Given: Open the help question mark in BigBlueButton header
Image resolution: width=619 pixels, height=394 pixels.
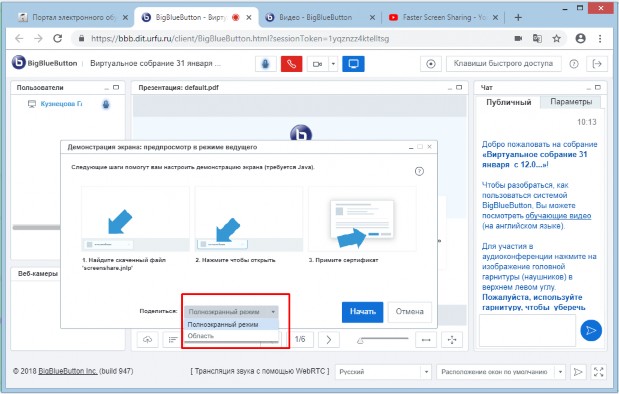Looking at the screenshot, I should (x=574, y=64).
